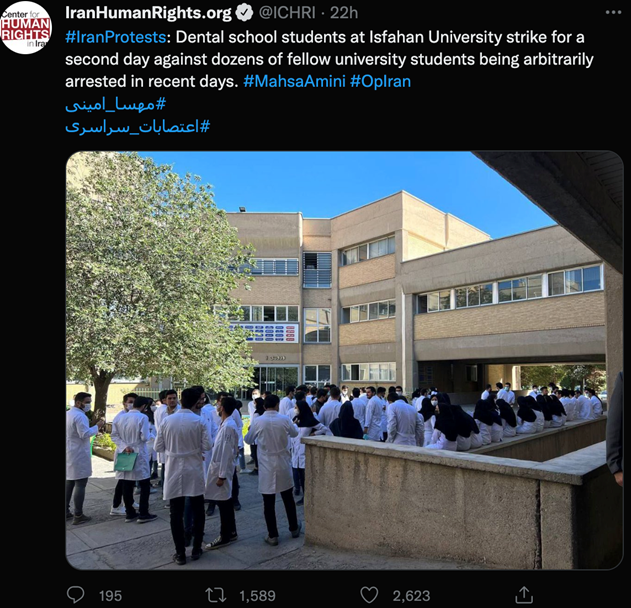
Task: Open the three-dot more options menu
Action: click(613, 12)
